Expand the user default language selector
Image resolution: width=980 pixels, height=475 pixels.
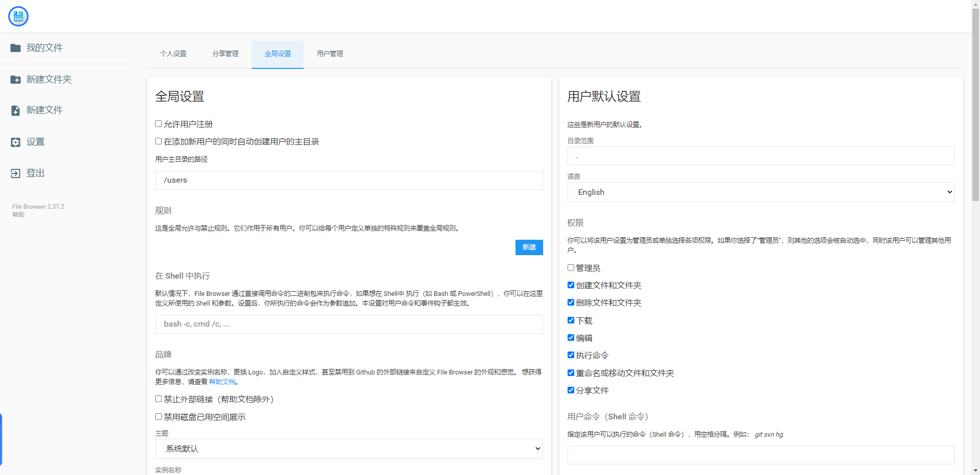[x=761, y=192]
